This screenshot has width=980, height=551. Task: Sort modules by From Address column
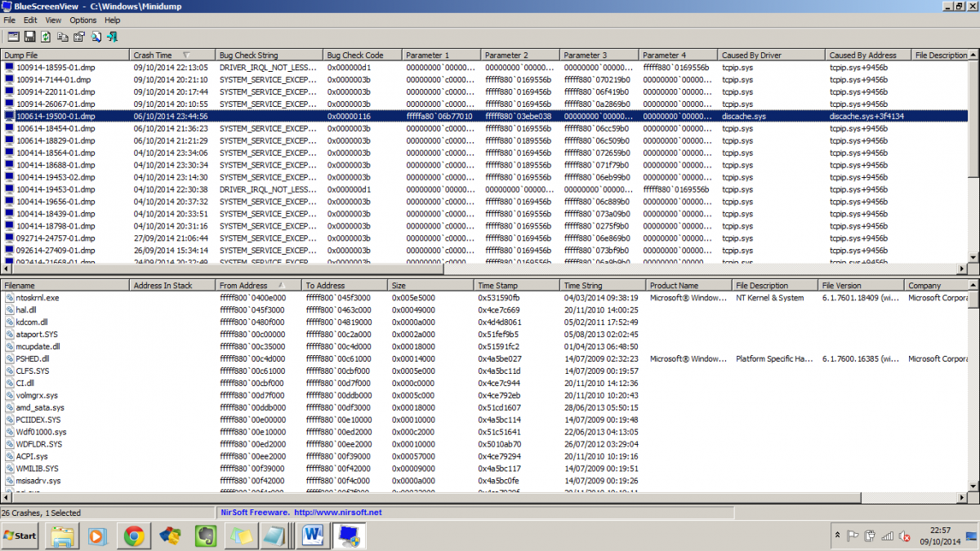tap(259, 286)
